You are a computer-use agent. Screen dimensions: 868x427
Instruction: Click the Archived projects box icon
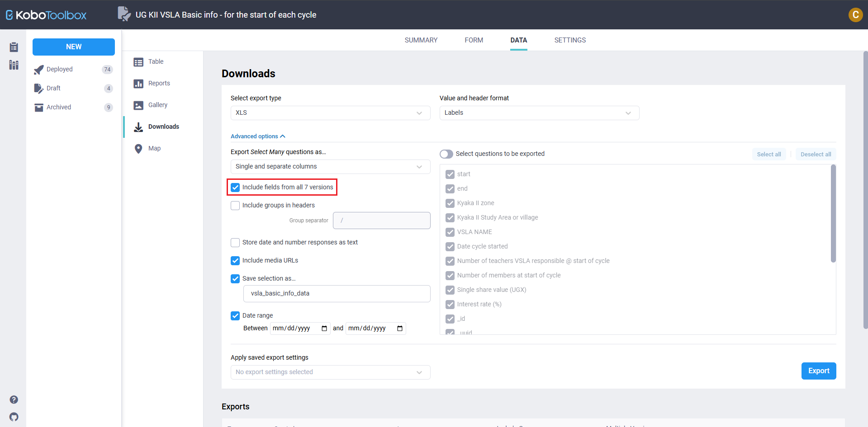pyautogui.click(x=39, y=108)
